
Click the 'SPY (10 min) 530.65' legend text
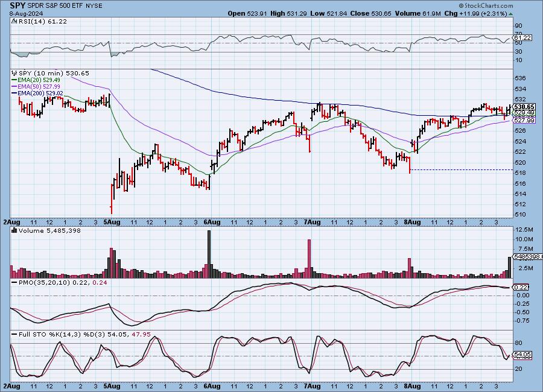54,73
